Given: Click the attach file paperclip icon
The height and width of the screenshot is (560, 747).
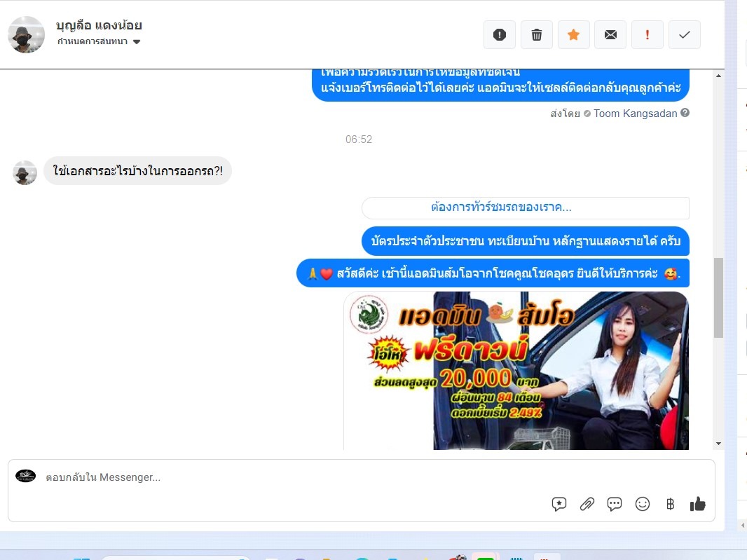Looking at the screenshot, I should click(587, 504).
